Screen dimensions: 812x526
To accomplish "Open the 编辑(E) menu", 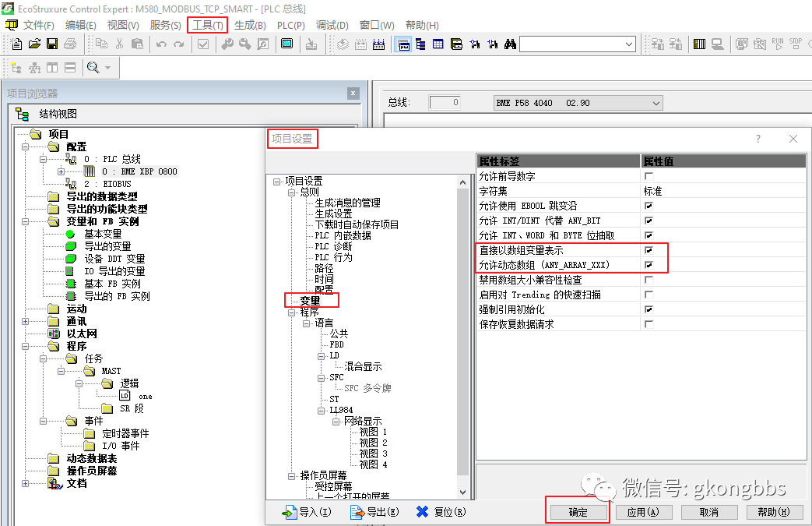I will click(x=80, y=26).
